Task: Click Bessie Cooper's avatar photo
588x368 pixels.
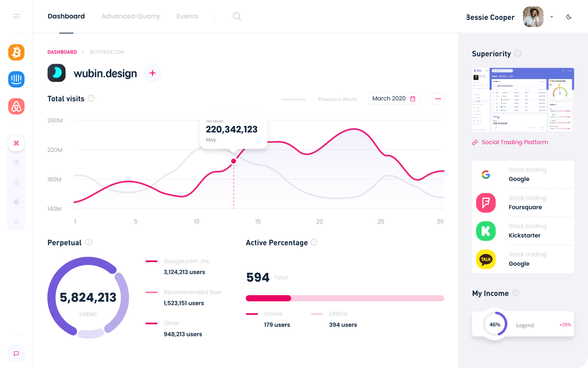Action: 533,17
